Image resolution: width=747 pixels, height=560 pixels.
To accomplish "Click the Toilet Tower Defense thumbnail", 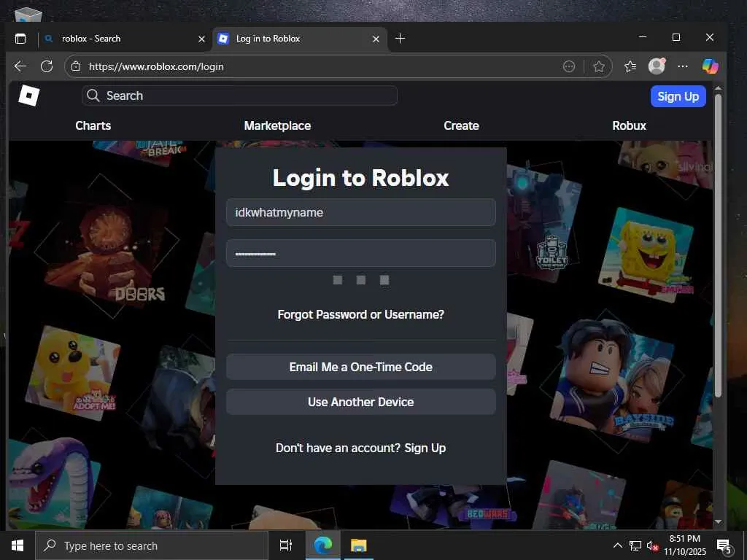I will click(544, 222).
